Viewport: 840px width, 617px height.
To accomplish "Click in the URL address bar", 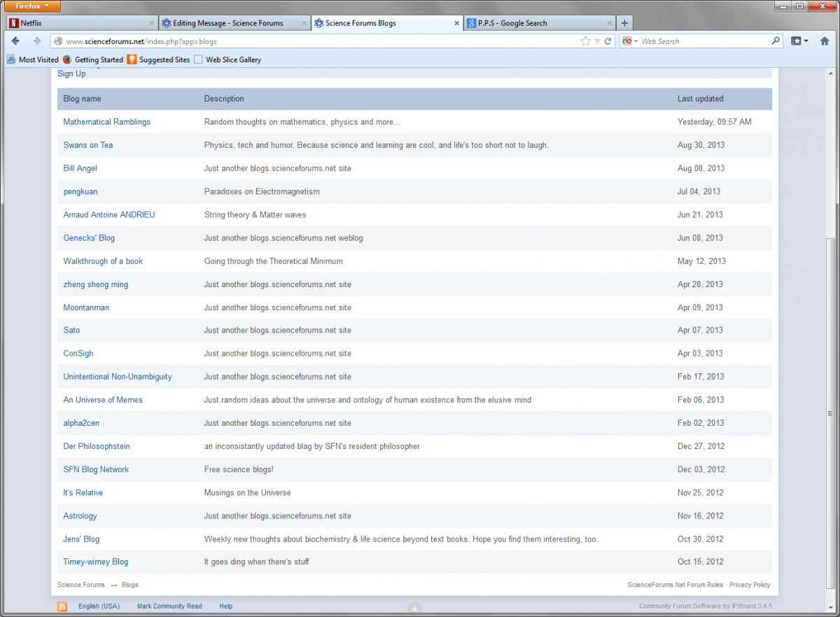I will coord(315,41).
